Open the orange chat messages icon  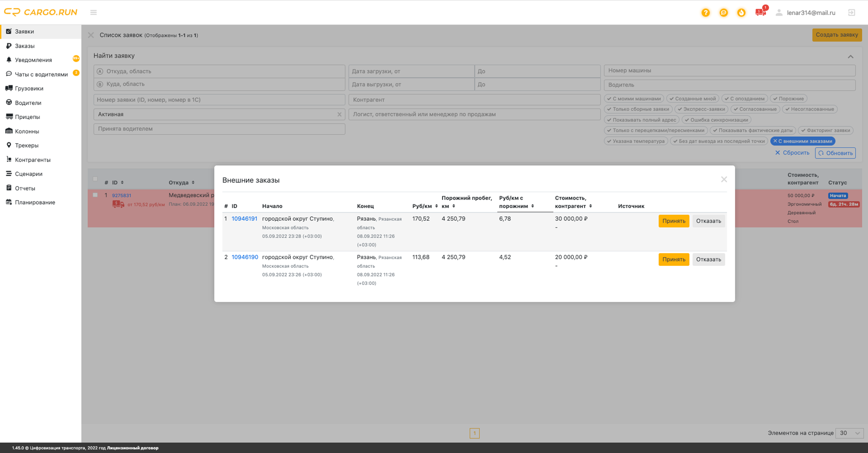coord(724,12)
